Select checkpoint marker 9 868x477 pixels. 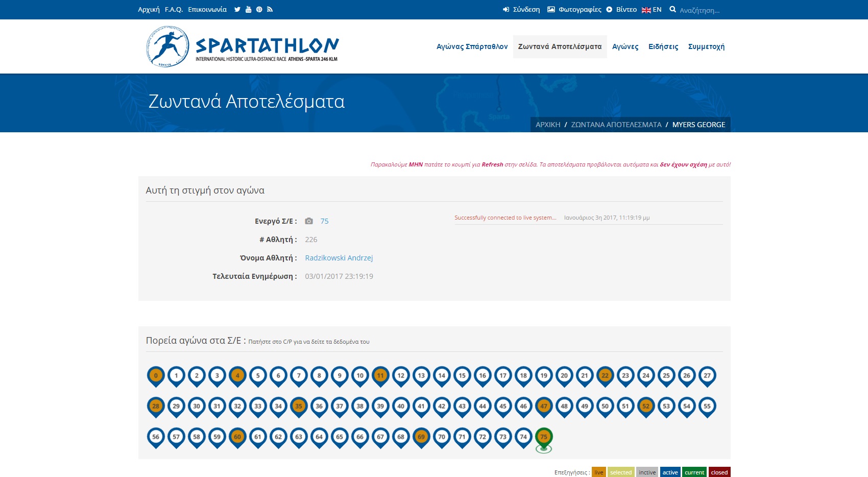[x=340, y=376]
